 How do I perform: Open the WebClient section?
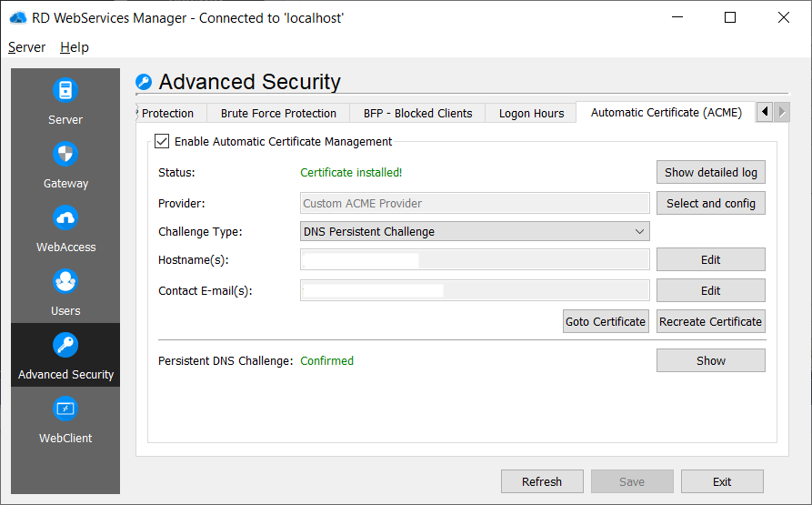tap(65, 419)
